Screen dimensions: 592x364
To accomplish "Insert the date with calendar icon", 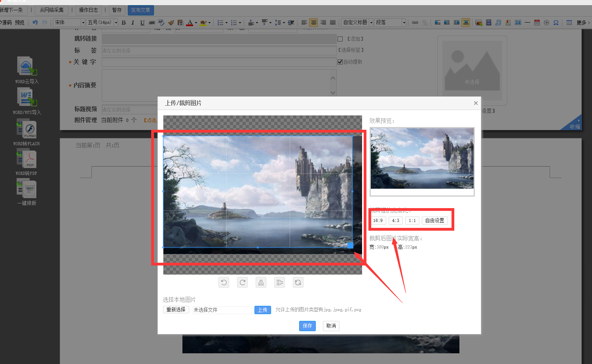I will click(x=537, y=23).
